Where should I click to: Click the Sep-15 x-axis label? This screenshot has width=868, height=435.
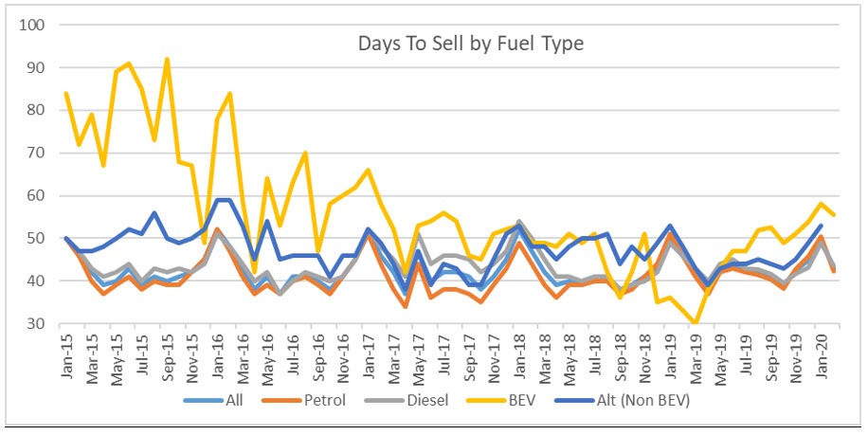[167, 355]
